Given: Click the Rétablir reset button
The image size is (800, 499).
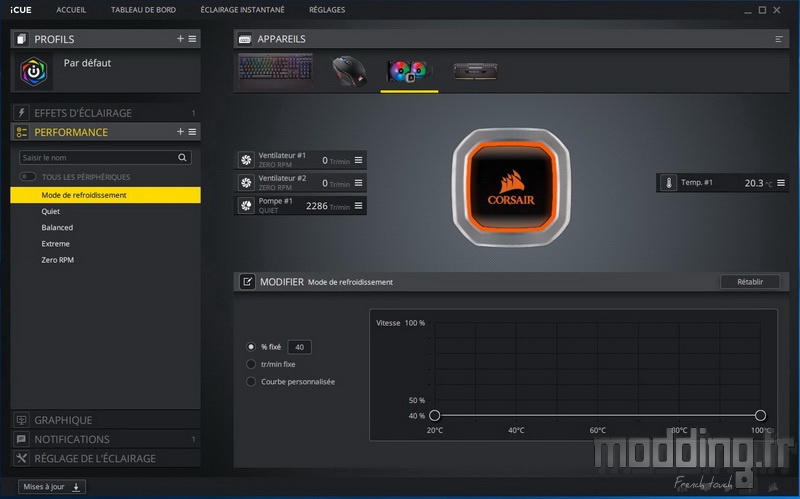Looking at the screenshot, I should (750, 282).
